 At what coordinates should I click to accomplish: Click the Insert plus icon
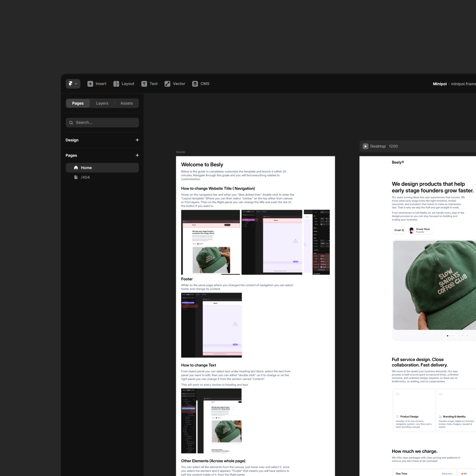90,84
